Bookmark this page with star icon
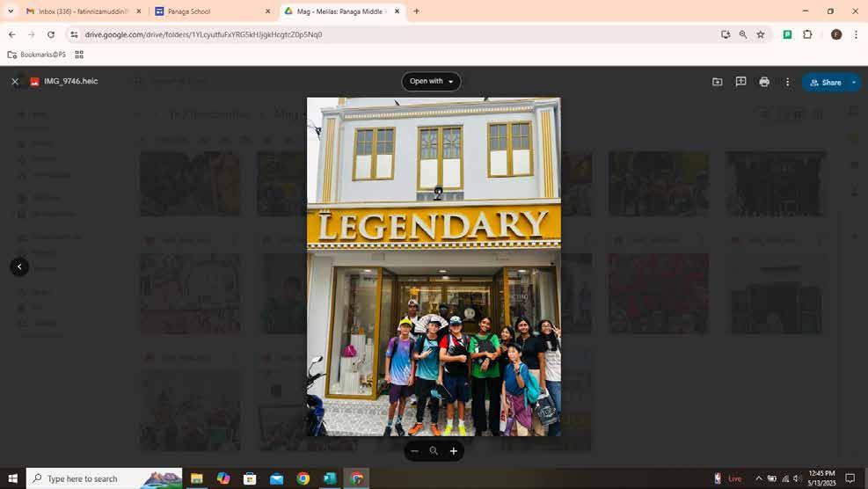The height and width of the screenshot is (489, 868). [761, 34]
